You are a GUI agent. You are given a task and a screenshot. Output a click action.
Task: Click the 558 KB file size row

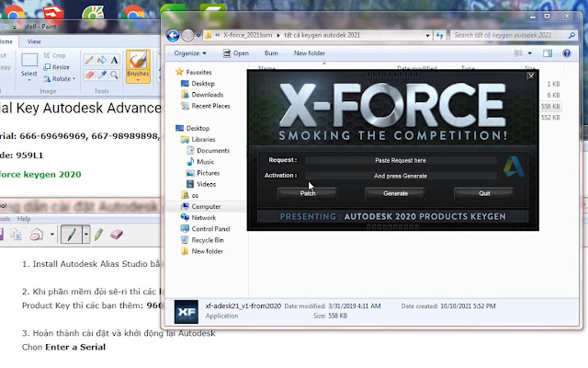[550, 107]
